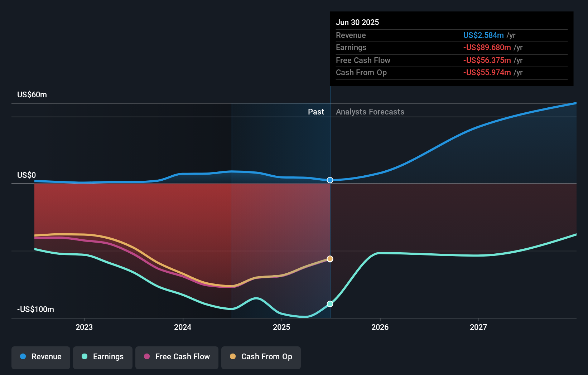Click the Analysts Forecasts label
This screenshot has width=588, height=375.
[x=370, y=112]
